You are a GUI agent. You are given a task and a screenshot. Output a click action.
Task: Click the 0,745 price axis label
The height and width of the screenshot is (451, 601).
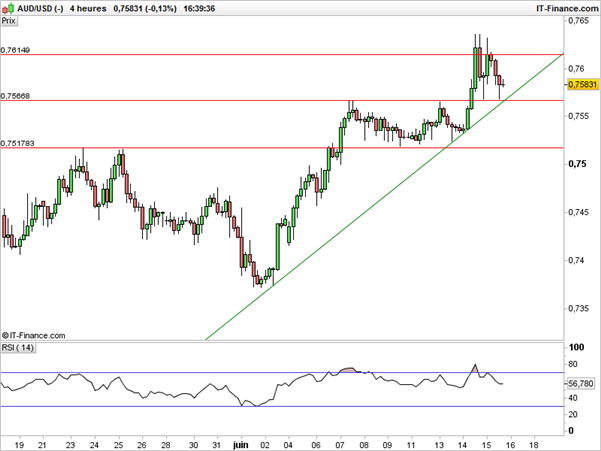click(x=578, y=212)
